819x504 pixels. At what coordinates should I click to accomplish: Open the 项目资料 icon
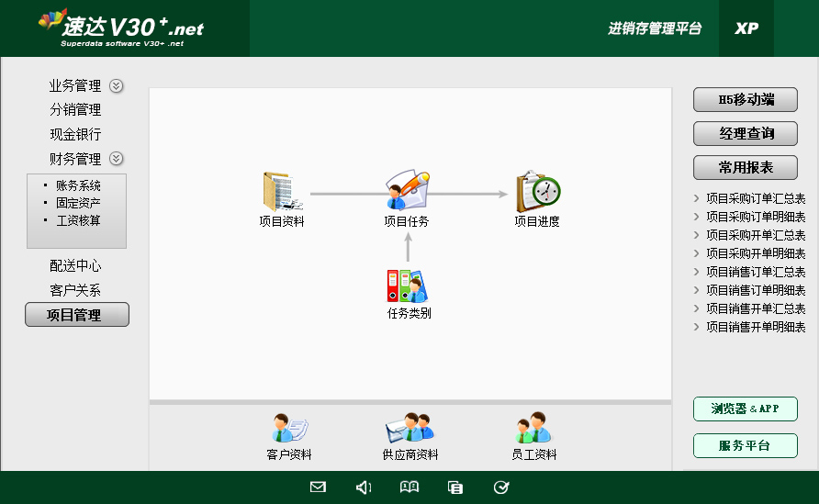(280, 192)
